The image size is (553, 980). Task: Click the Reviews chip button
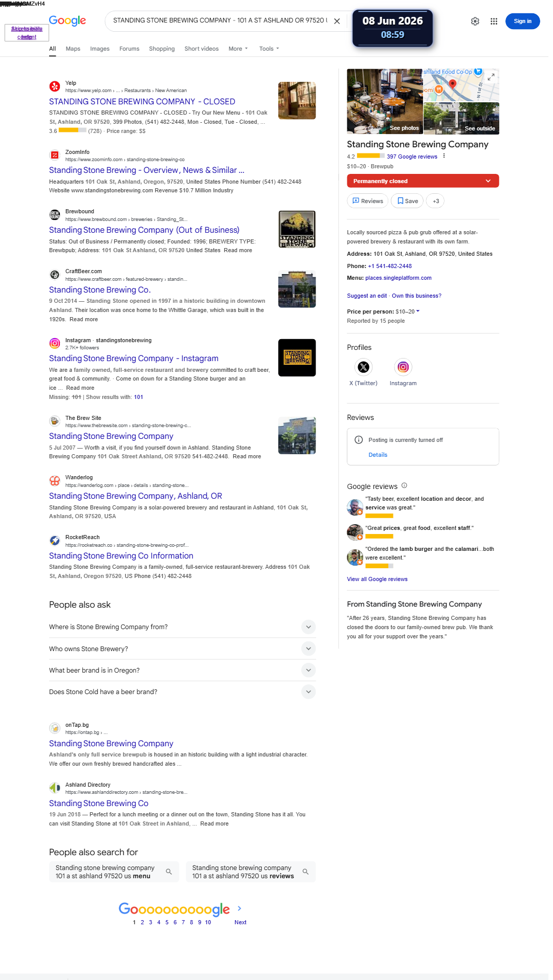[x=367, y=201]
